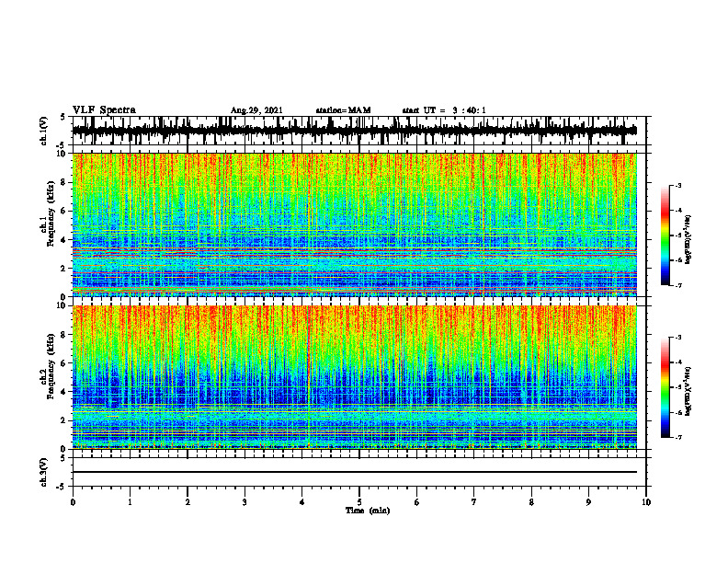
Task: Click the log(PSD) label of ch.1 colorbar
Action: [688, 240]
